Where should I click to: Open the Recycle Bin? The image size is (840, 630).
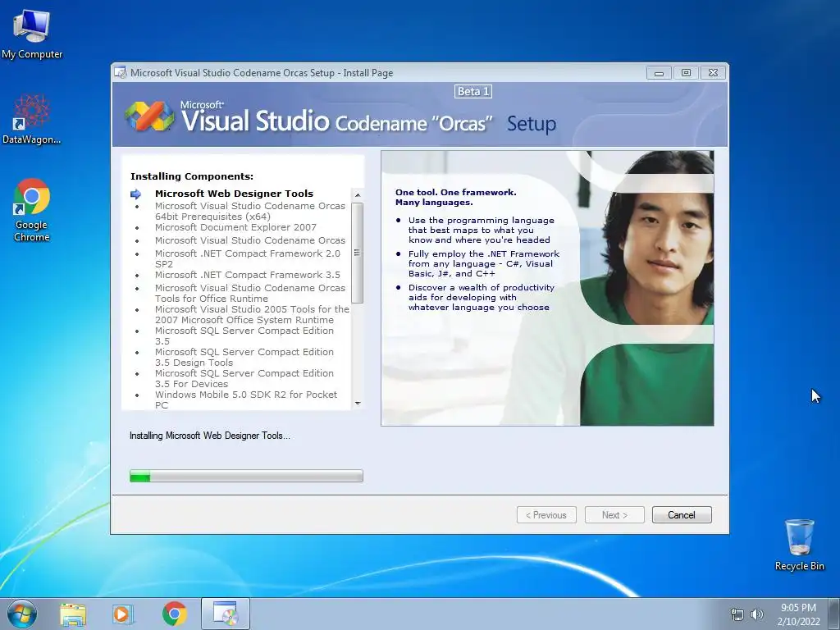[799, 545]
